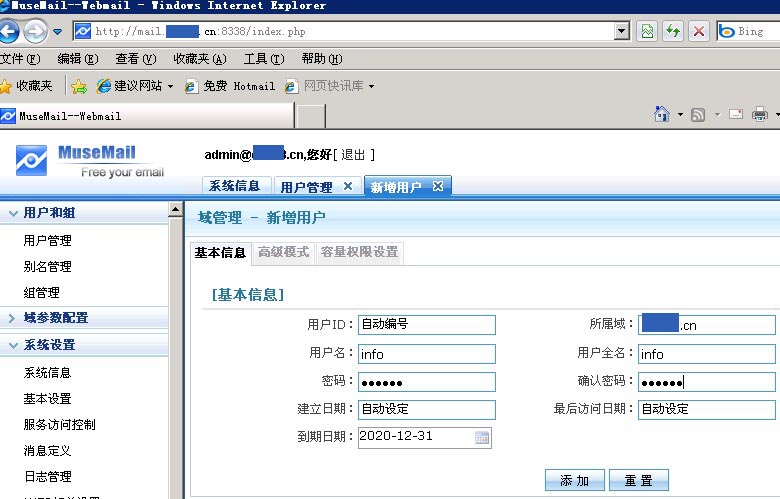Open the calendar picker for expiry date

(x=482, y=437)
